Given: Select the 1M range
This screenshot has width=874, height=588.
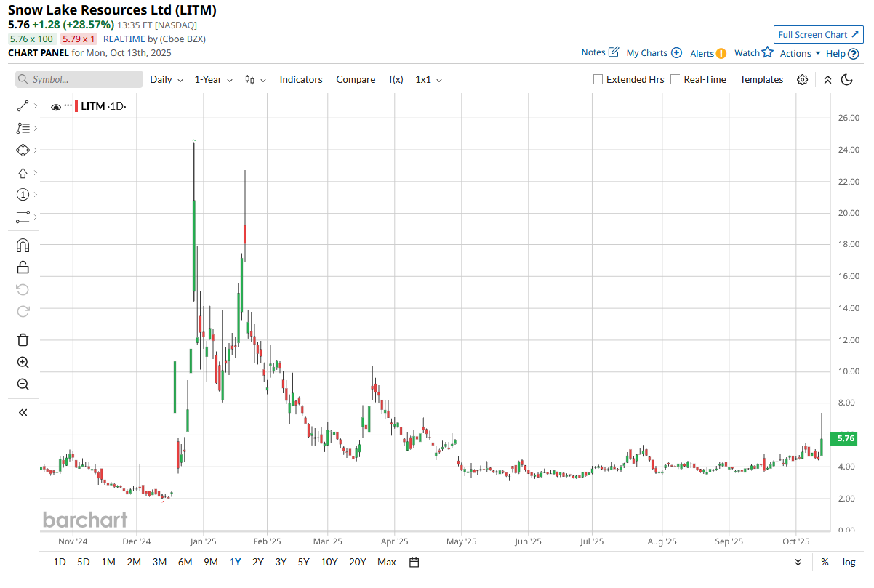Looking at the screenshot, I should pyautogui.click(x=108, y=562).
